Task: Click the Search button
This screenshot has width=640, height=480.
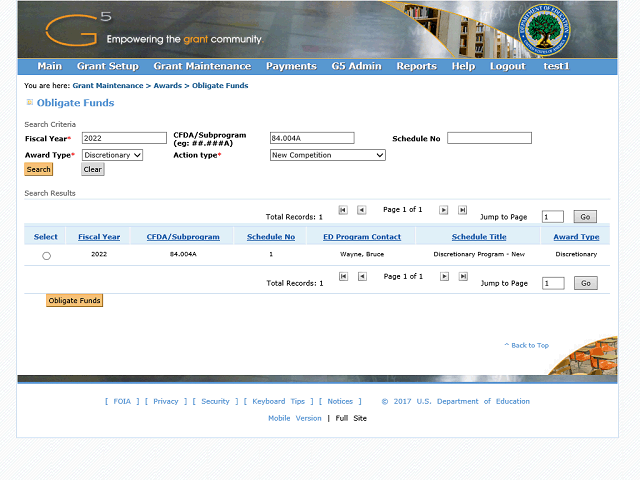Action: tap(38, 169)
